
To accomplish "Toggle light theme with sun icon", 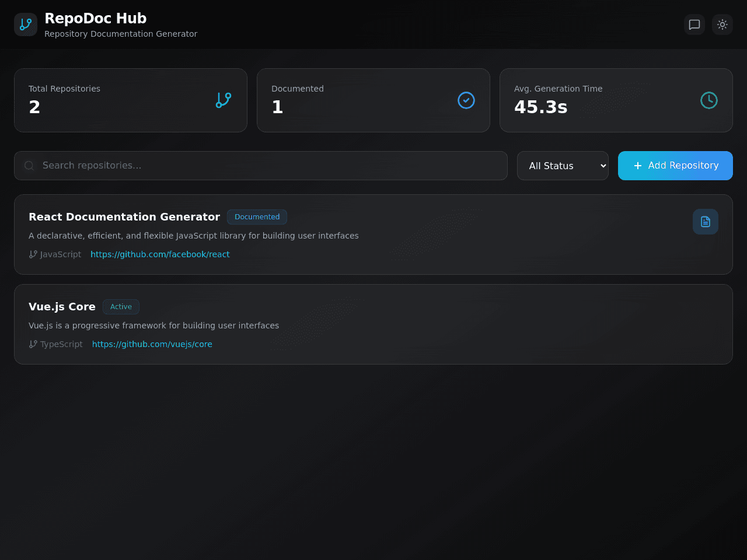I will 722,24.
